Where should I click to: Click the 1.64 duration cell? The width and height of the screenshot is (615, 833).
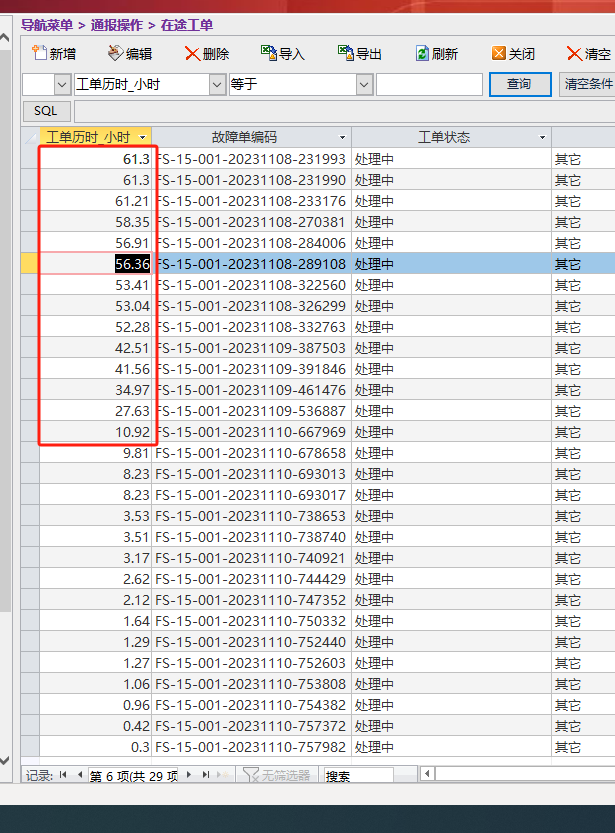(x=96, y=621)
